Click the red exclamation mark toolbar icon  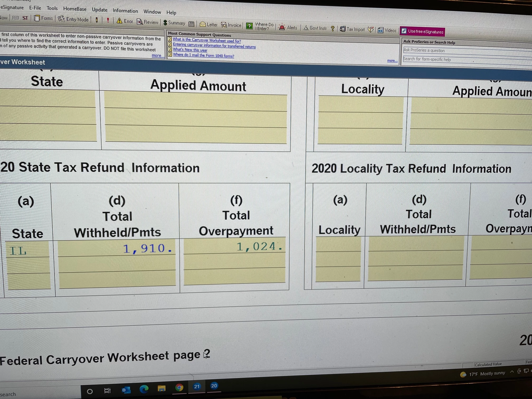point(108,20)
